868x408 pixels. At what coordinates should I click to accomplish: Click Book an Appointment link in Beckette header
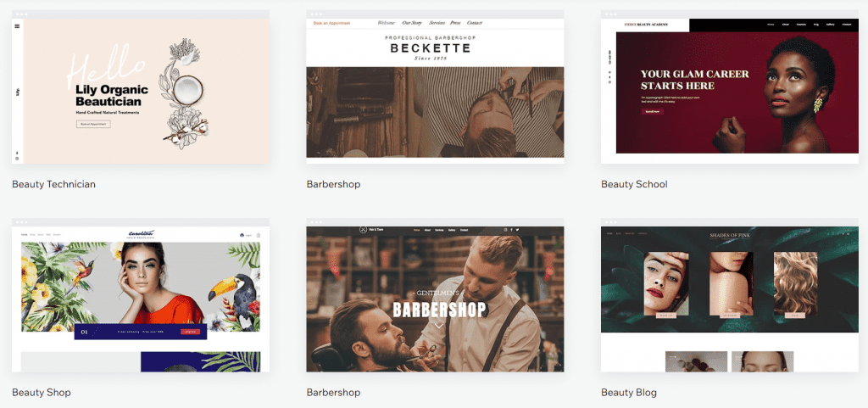tap(332, 23)
